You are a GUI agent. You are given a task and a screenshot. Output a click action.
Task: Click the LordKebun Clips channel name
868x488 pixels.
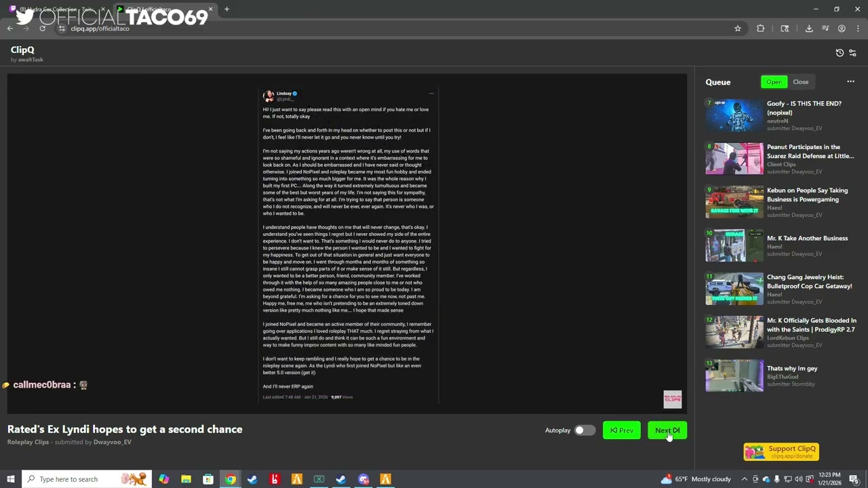click(x=787, y=338)
